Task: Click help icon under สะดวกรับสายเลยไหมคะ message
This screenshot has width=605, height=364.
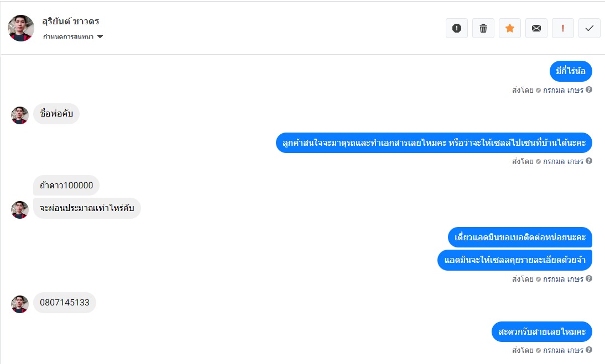Action: (x=589, y=350)
